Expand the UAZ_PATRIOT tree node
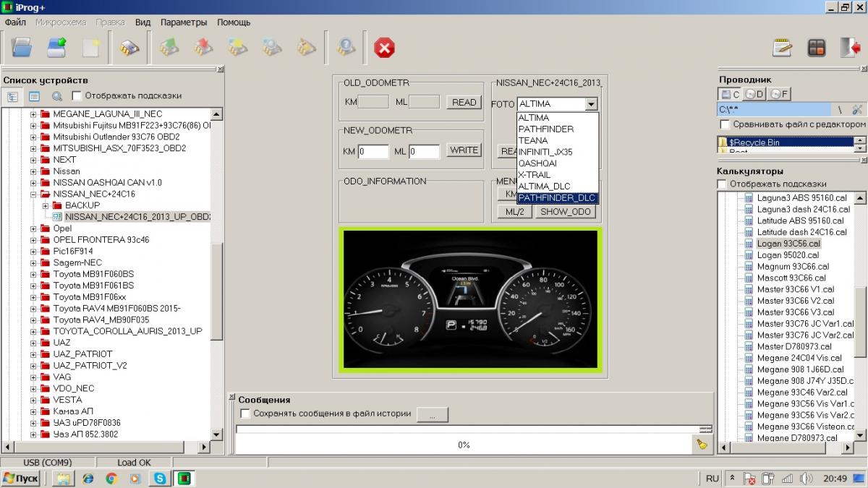The height and width of the screenshot is (488, 868). point(33,354)
